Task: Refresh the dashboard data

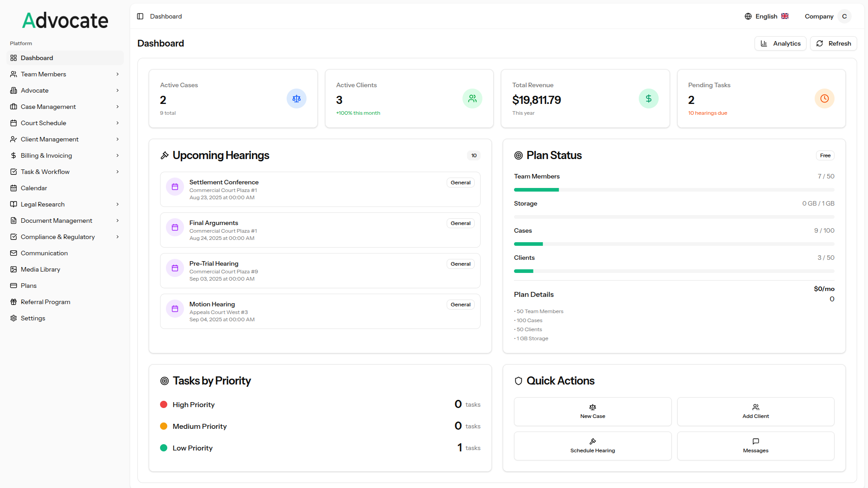Action: point(834,43)
